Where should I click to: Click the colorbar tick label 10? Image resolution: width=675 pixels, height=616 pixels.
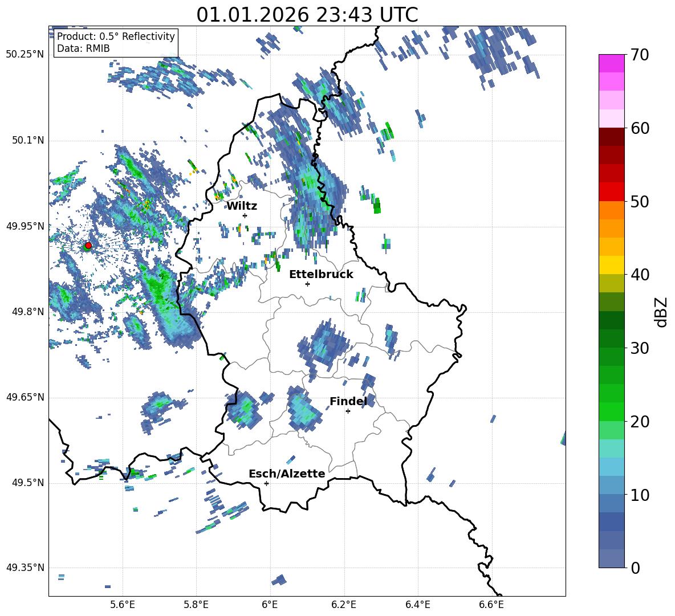(640, 495)
